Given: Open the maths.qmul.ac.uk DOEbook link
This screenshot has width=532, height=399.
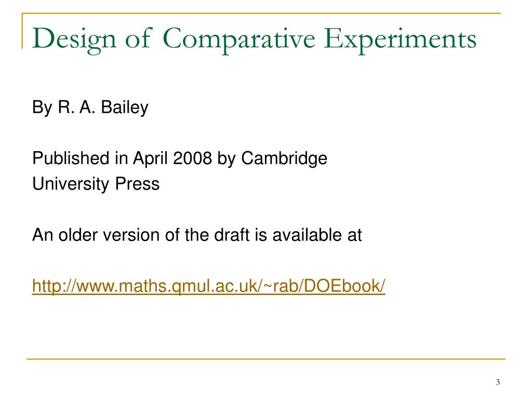Looking at the screenshot, I should (208, 286).
